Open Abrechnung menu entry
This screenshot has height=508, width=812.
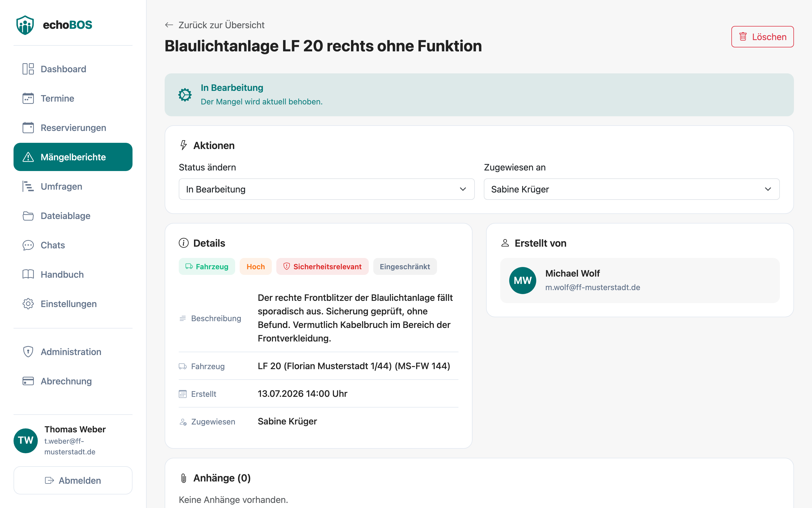(73, 381)
